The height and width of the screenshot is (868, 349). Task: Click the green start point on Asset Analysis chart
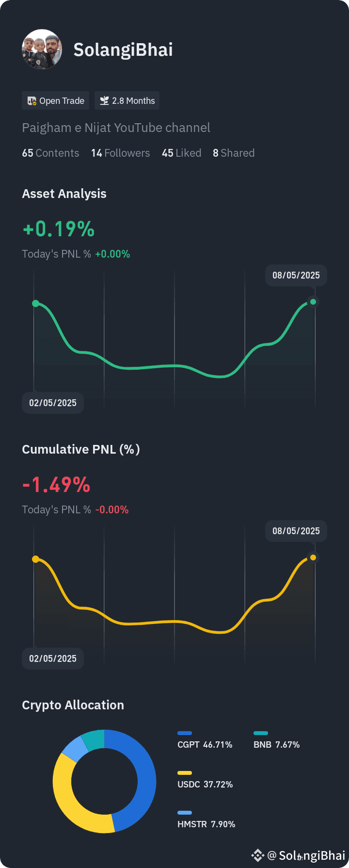coord(35,303)
